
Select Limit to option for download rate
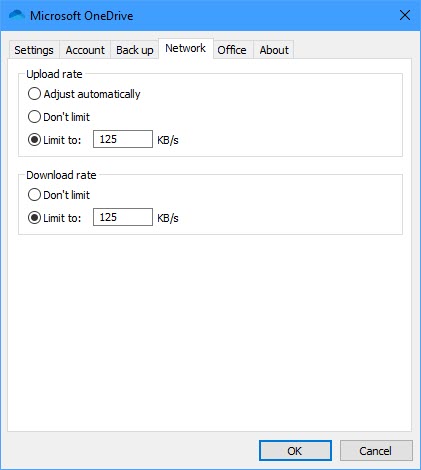coord(54,218)
